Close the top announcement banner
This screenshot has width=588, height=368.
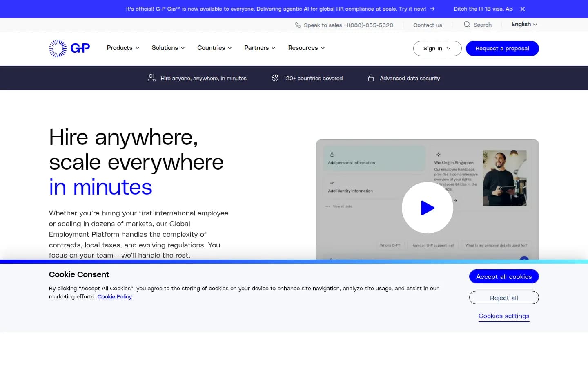coord(523,9)
